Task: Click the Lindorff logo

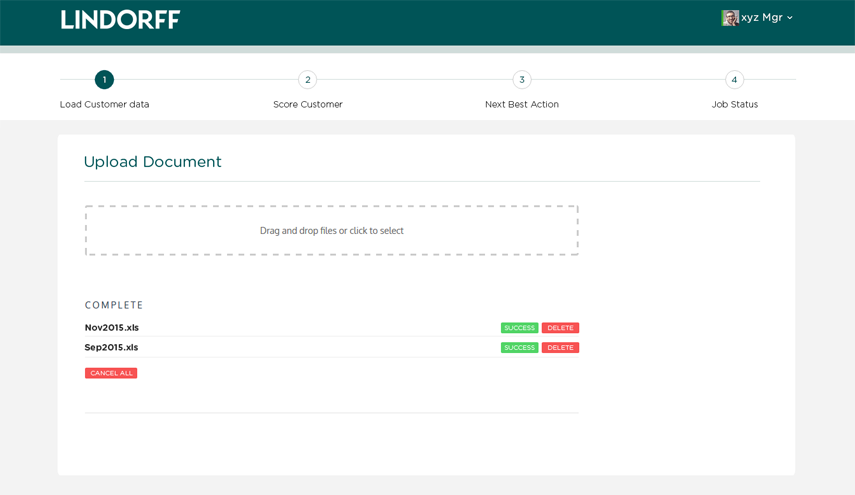Action: (120, 19)
